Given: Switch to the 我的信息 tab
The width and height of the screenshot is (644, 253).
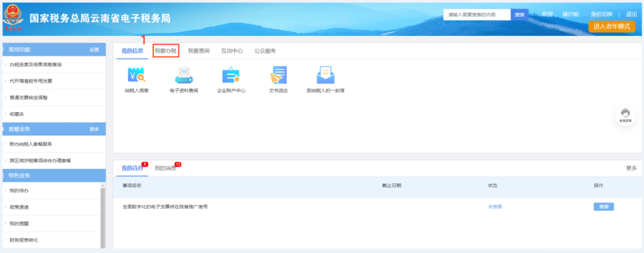Looking at the screenshot, I should coord(132,51).
